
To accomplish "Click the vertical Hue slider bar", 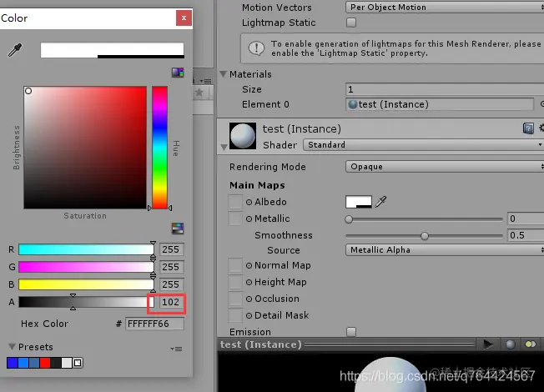I will click(159, 148).
